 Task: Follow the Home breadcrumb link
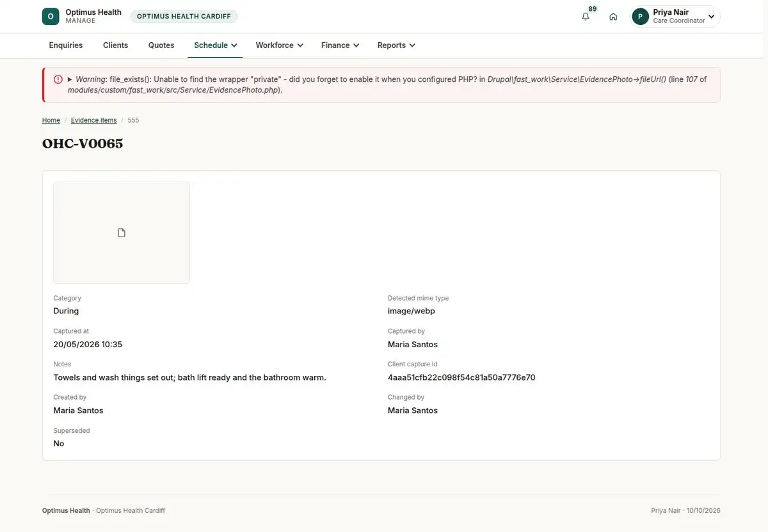pyautogui.click(x=51, y=120)
